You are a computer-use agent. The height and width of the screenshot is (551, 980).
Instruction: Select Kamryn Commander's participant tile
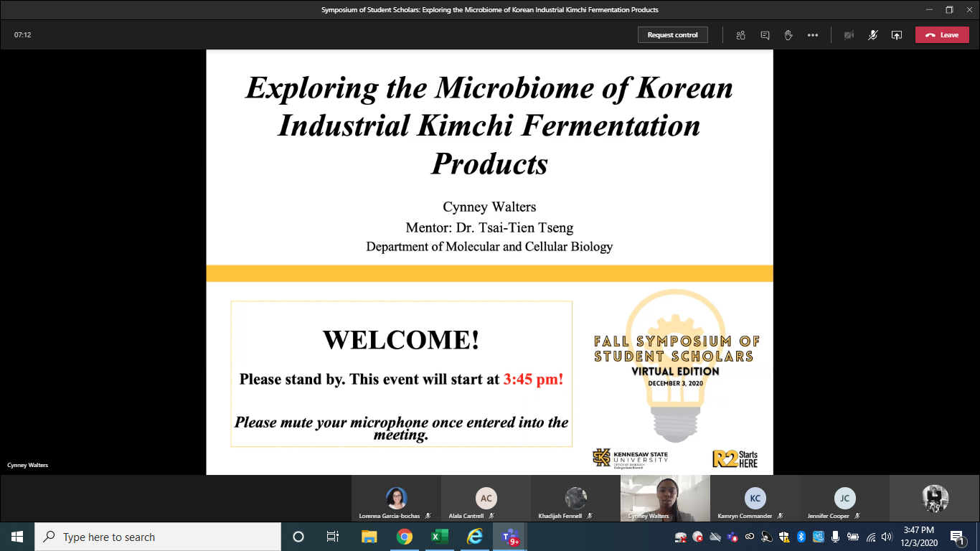755,499
